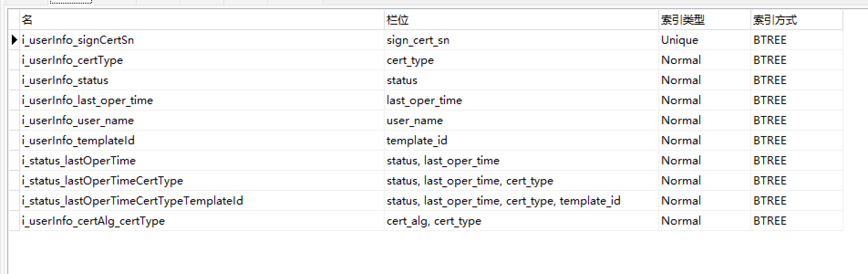This screenshot has height=274, width=868.
Task: Click Normal type in i_status_lastOperTime row
Action: pyautogui.click(x=704, y=161)
